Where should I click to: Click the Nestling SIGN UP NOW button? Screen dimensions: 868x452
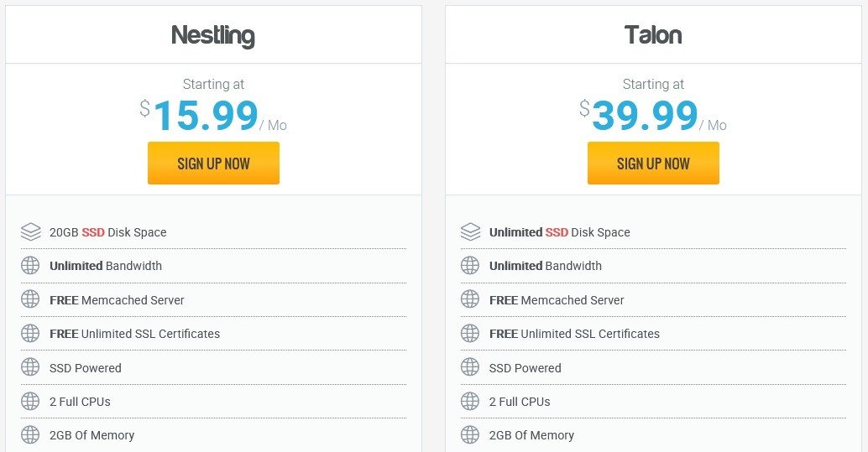point(213,164)
